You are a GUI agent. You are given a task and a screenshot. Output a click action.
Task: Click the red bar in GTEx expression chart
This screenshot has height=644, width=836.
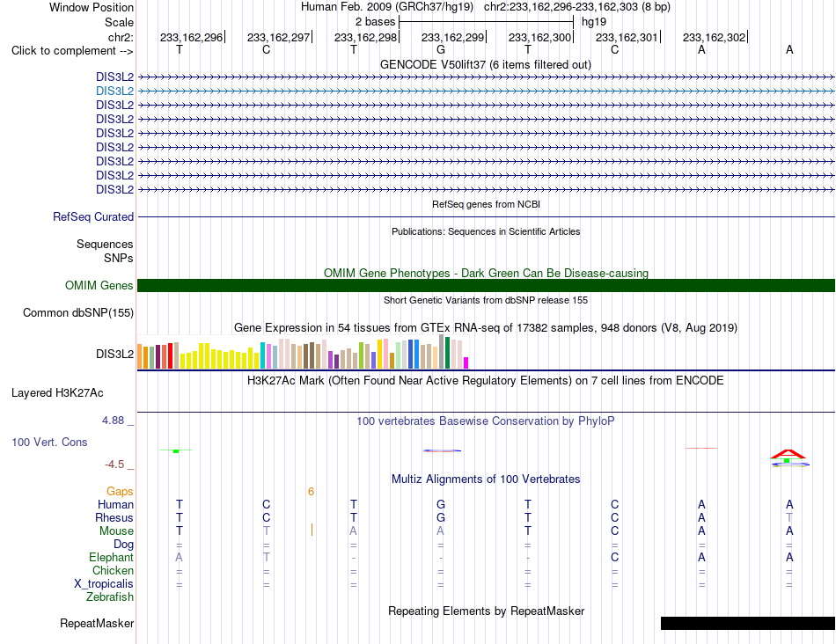pos(170,355)
